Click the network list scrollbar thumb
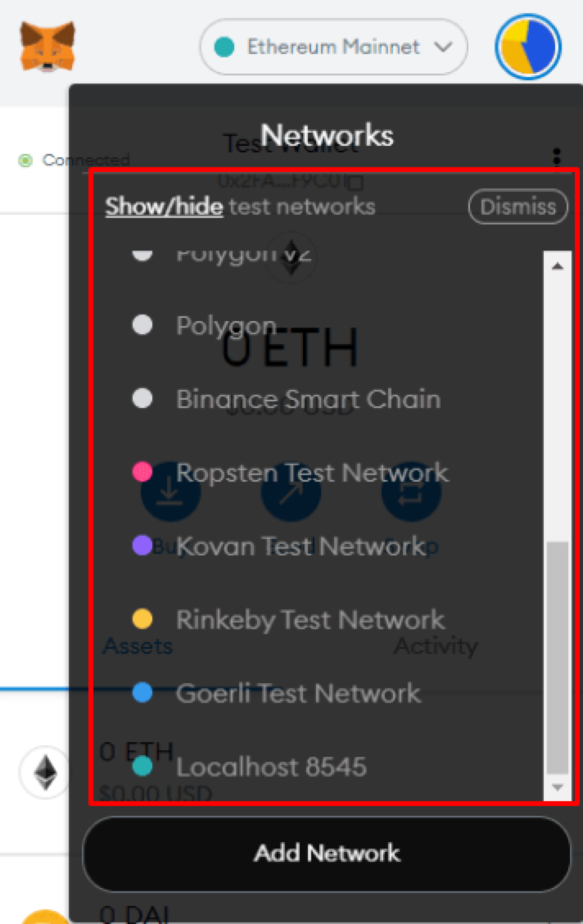 [557, 655]
